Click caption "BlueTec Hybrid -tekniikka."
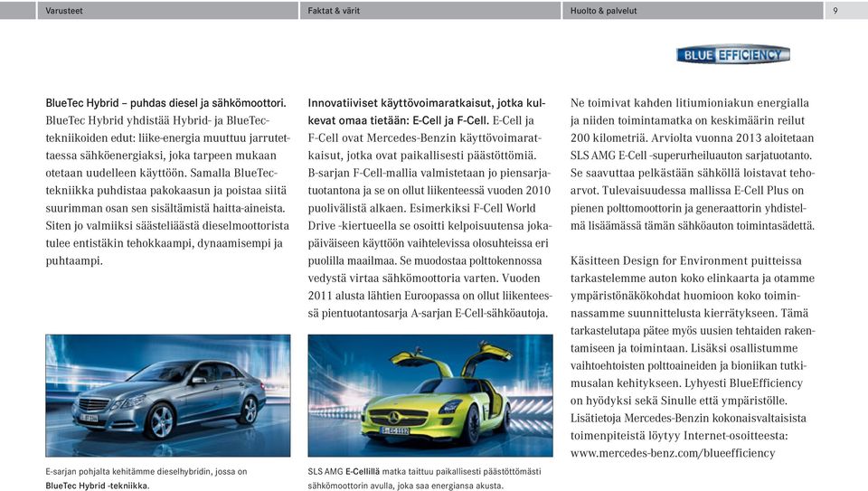The width and height of the screenshot is (868, 491). 97,486
